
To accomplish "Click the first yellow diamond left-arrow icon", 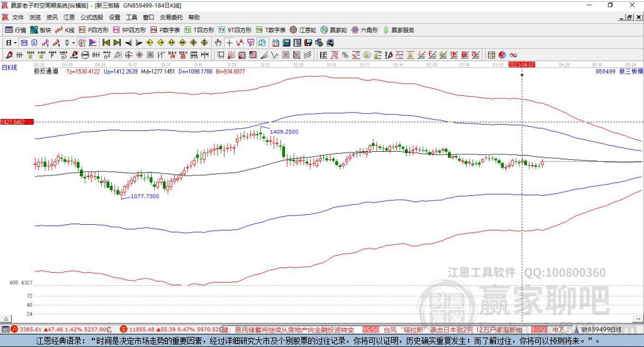I will [150, 43].
